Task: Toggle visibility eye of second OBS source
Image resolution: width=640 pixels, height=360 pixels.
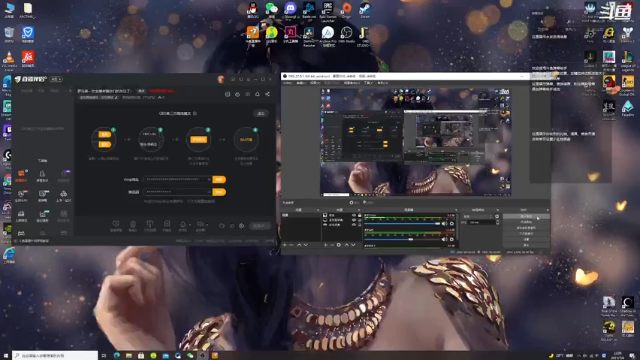Action: (354, 220)
